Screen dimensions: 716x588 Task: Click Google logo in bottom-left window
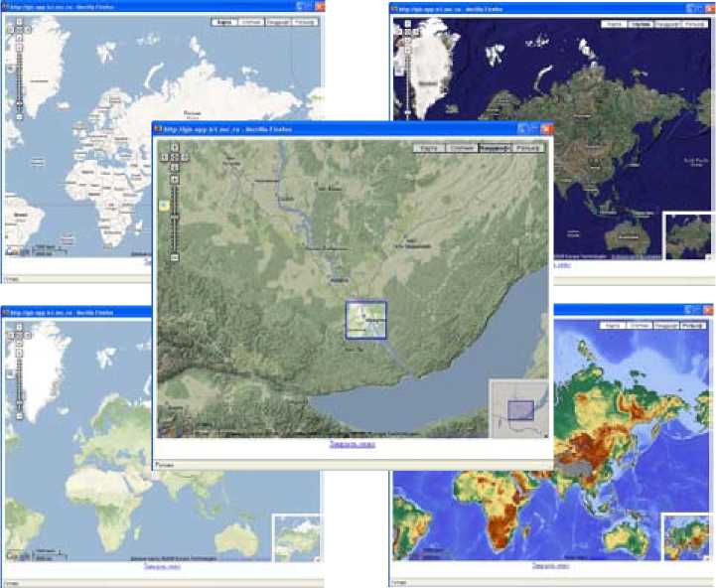[18, 556]
